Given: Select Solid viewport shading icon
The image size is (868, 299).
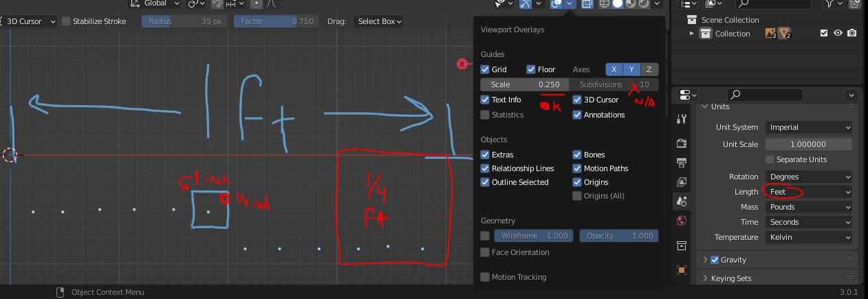Looking at the screenshot, I should click(x=618, y=3).
